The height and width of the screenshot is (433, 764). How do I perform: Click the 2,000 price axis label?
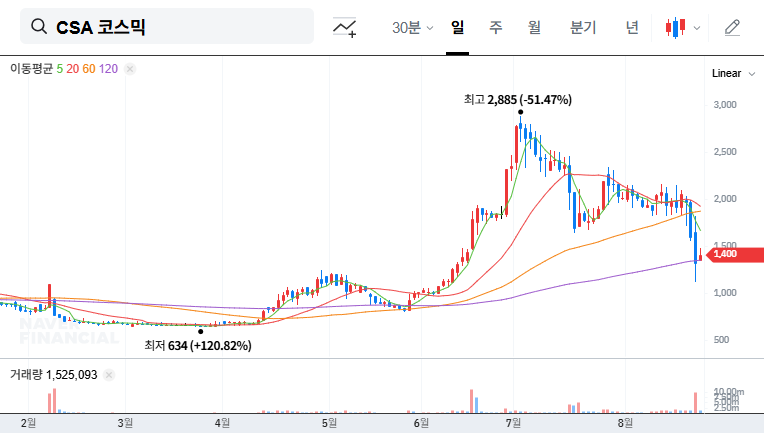click(x=725, y=199)
